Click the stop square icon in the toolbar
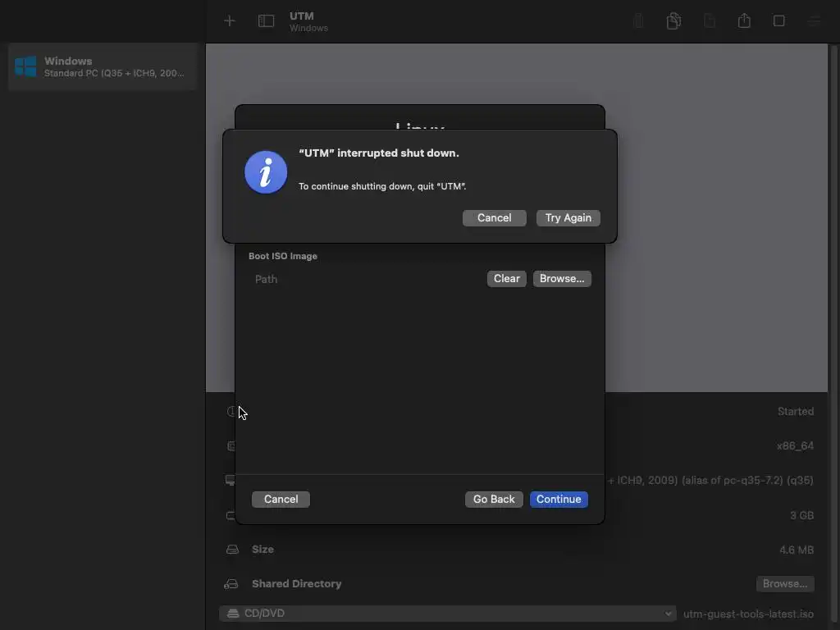 click(x=779, y=21)
